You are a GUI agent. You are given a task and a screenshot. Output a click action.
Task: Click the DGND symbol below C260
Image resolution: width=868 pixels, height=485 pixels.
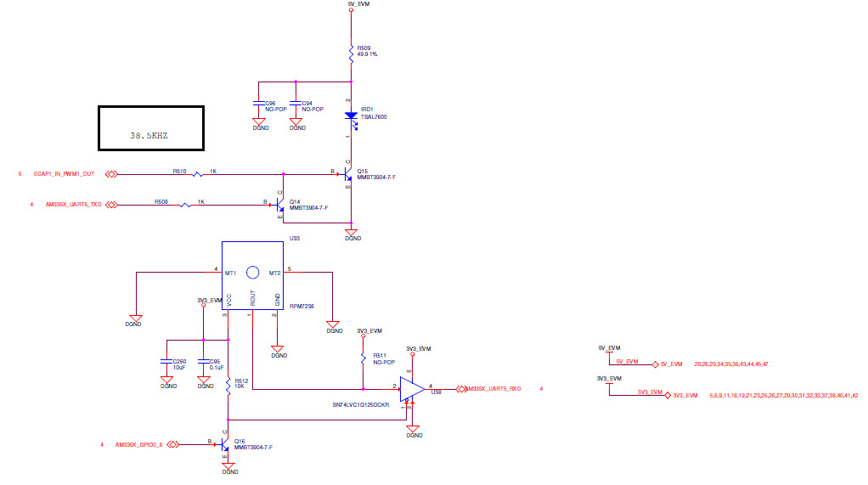click(166, 381)
